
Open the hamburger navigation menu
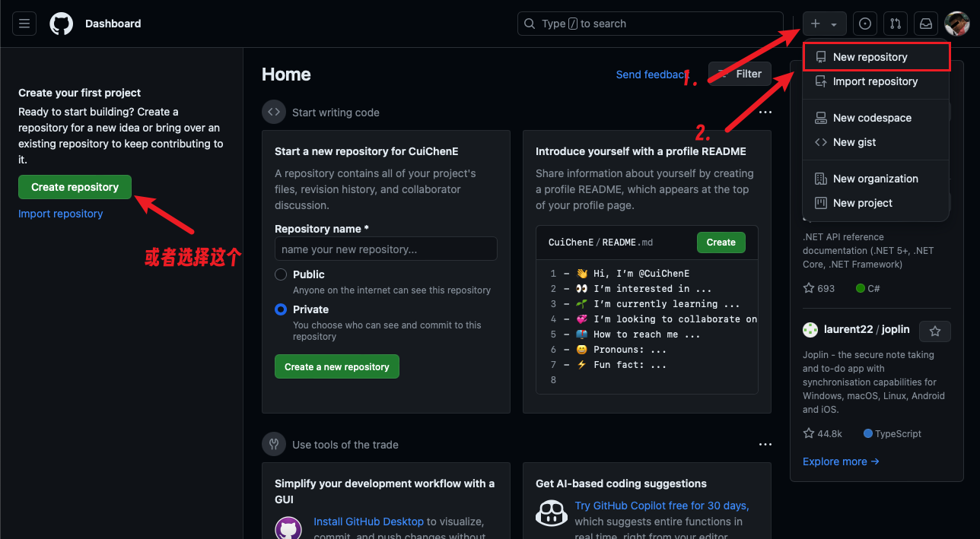coord(24,24)
